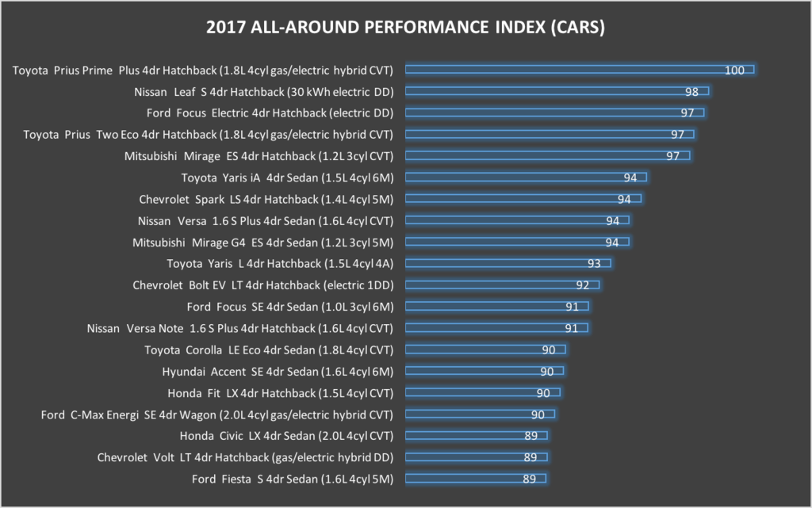Image resolution: width=812 pixels, height=508 pixels.
Task: Click the Ford C-Max Energi axis label
Action: [217, 414]
